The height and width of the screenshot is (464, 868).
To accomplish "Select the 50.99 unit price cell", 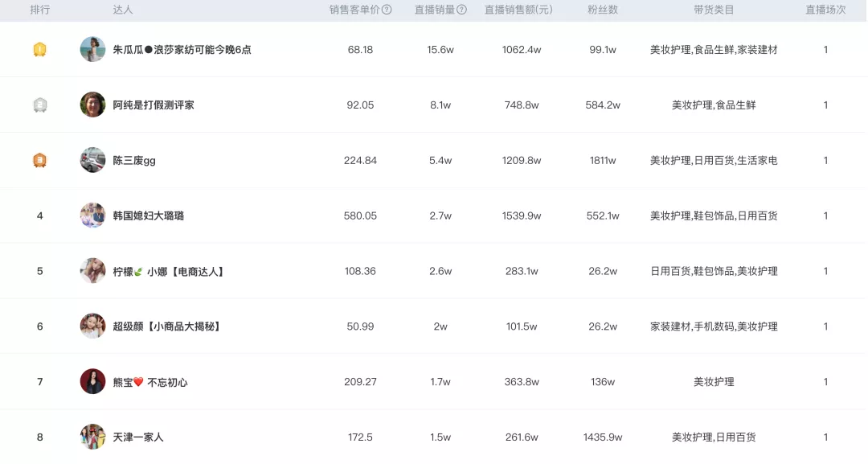I will (x=360, y=326).
